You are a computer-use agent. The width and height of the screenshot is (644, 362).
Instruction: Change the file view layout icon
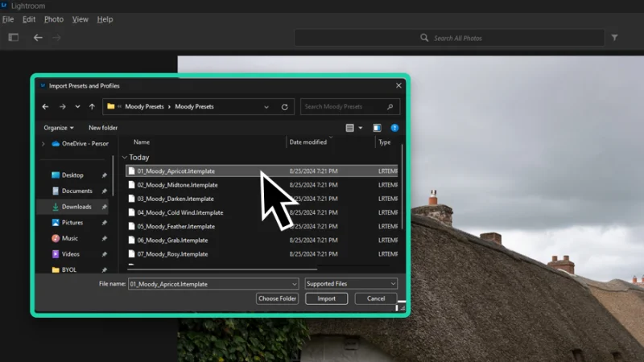click(x=350, y=128)
